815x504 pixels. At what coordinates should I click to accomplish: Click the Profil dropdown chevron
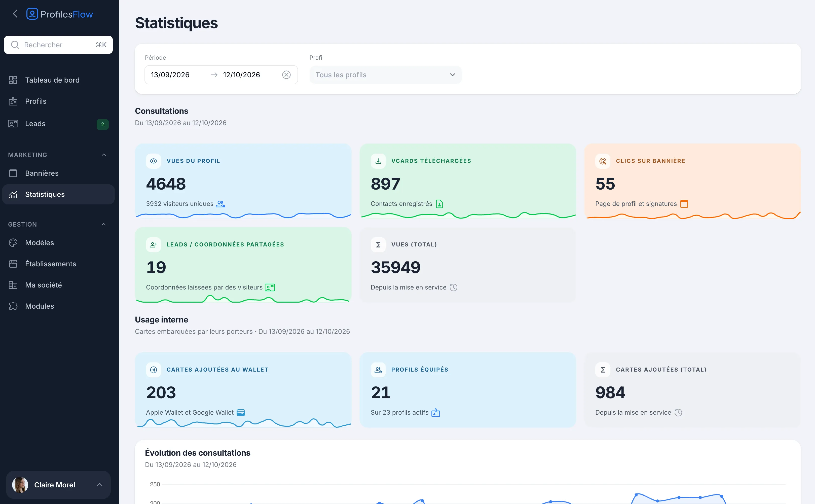452,75
